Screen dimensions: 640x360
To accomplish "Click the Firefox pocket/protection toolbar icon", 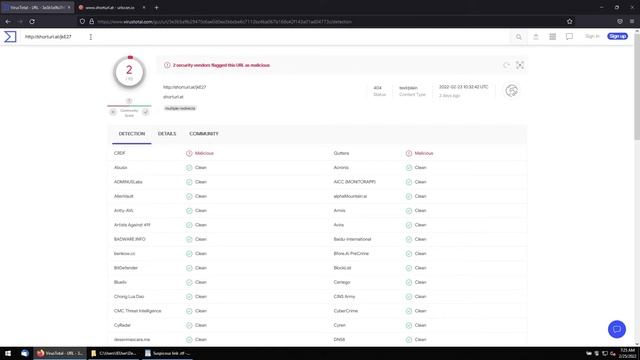I will [x=620, y=21].
